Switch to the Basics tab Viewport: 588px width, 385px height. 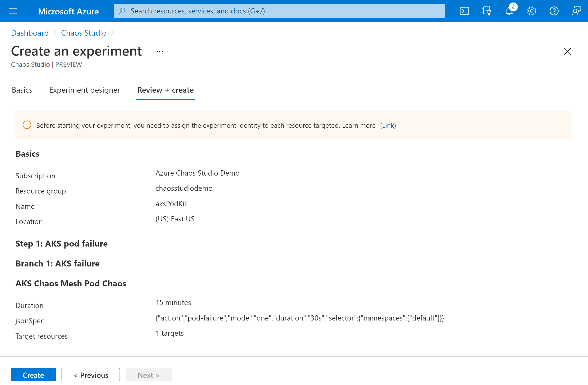22,90
